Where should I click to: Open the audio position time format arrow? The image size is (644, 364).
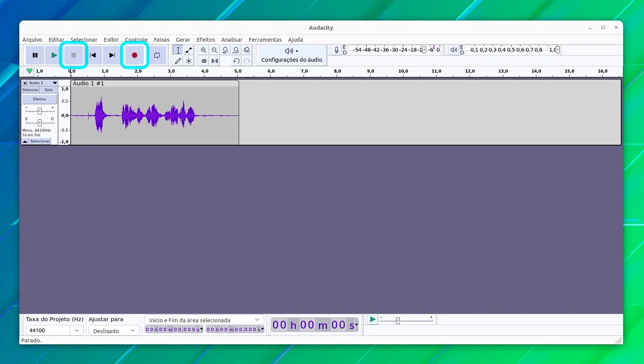pos(356,325)
